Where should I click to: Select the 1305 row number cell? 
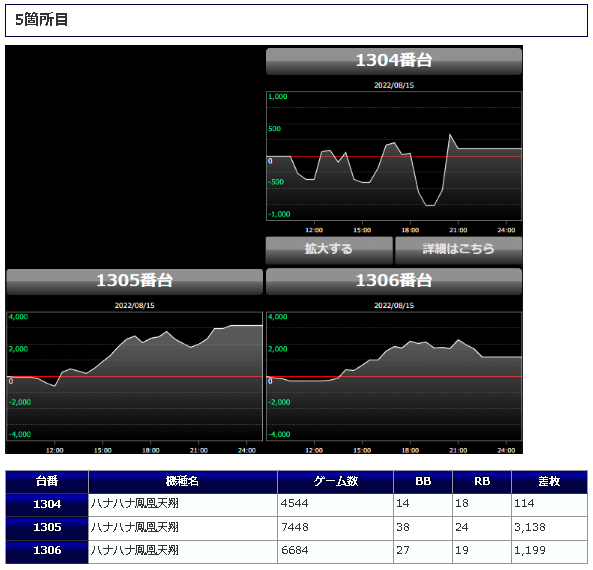pyautogui.click(x=47, y=528)
